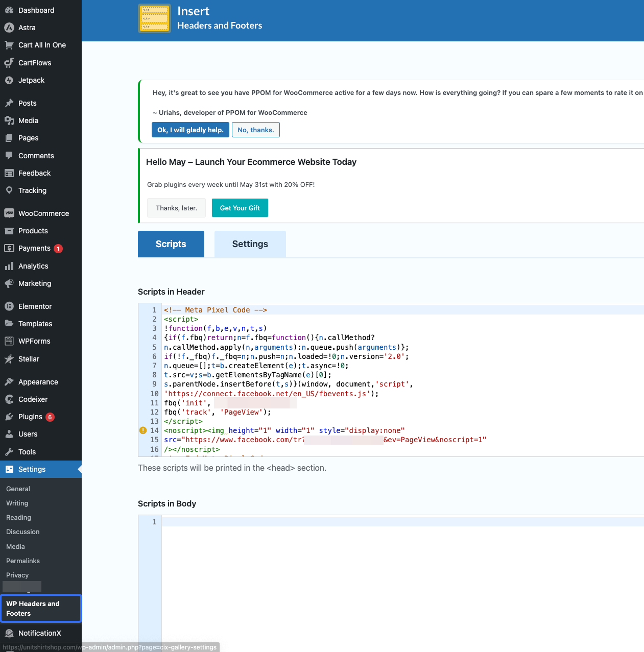Click the Plugins plug icon
This screenshot has height=652, width=644.
coord(9,417)
